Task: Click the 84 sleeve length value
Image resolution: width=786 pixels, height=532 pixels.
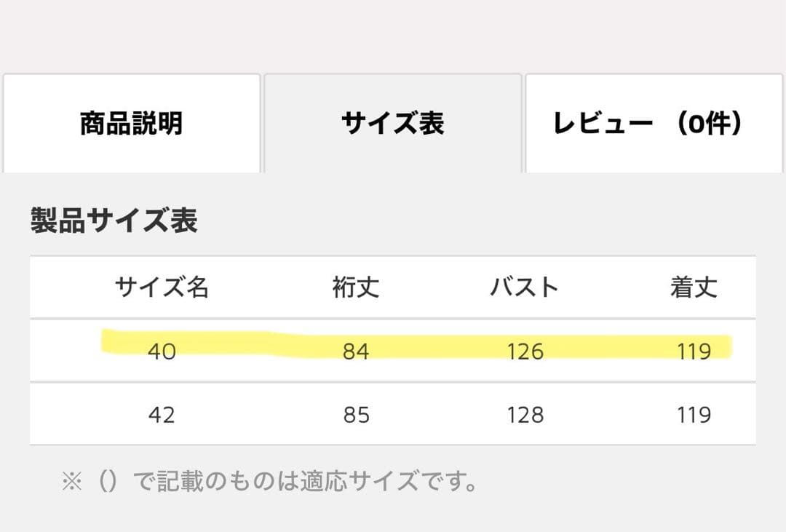Action: coord(356,351)
